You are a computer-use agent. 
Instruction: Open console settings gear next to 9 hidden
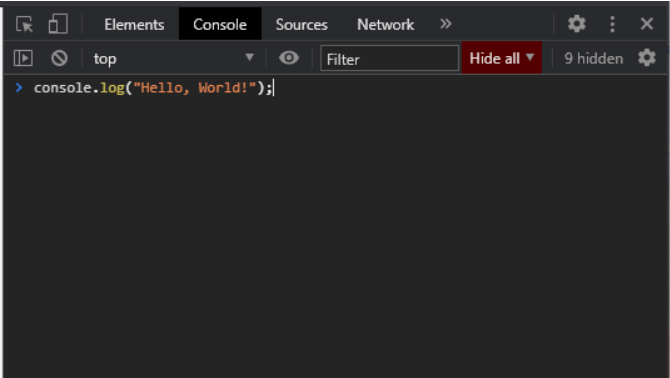(646, 58)
